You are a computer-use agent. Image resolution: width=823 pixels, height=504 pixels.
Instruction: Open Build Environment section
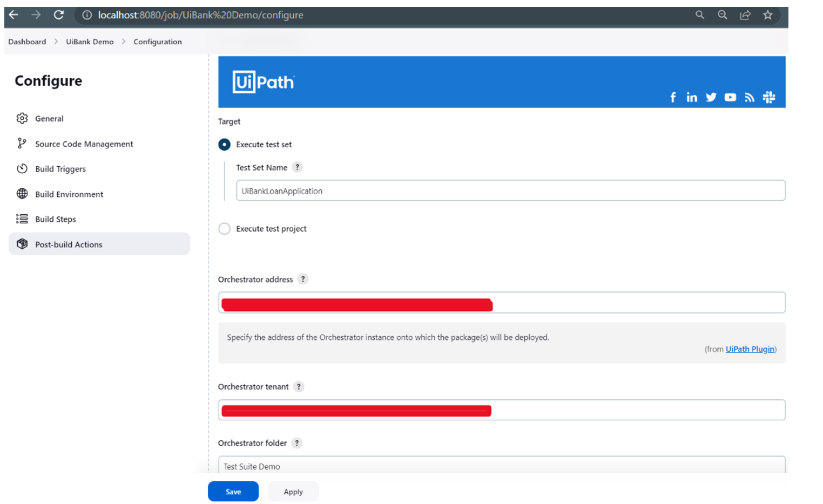99,194
